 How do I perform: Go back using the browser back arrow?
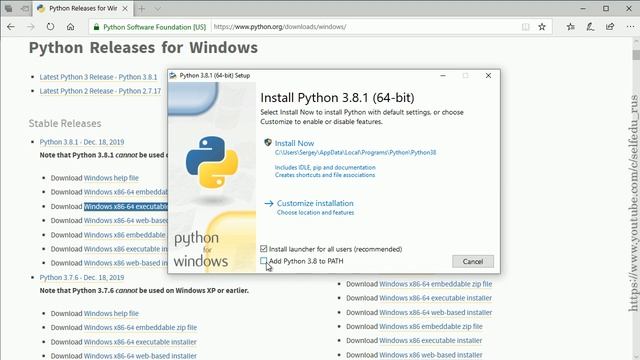pyautogui.click(x=11, y=27)
